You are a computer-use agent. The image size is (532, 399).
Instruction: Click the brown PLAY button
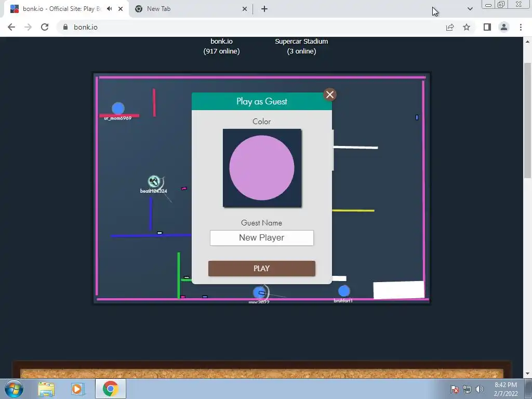tap(262, 269)
